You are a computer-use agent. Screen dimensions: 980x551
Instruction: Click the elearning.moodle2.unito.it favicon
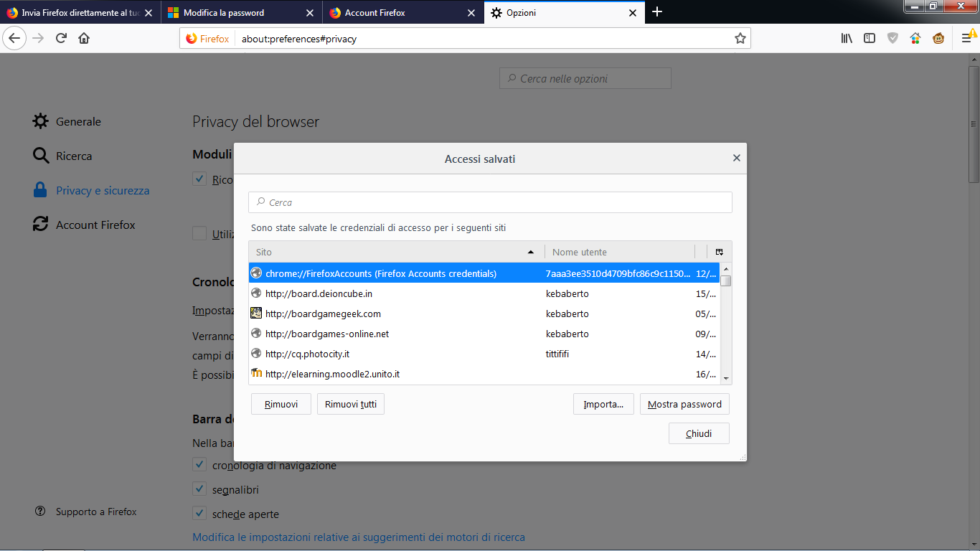click(256, 374)
